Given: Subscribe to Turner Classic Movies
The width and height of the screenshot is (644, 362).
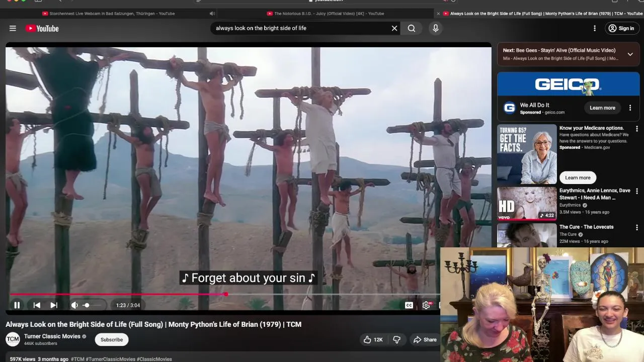Looking at the screenshot, I should pos(112,339).
